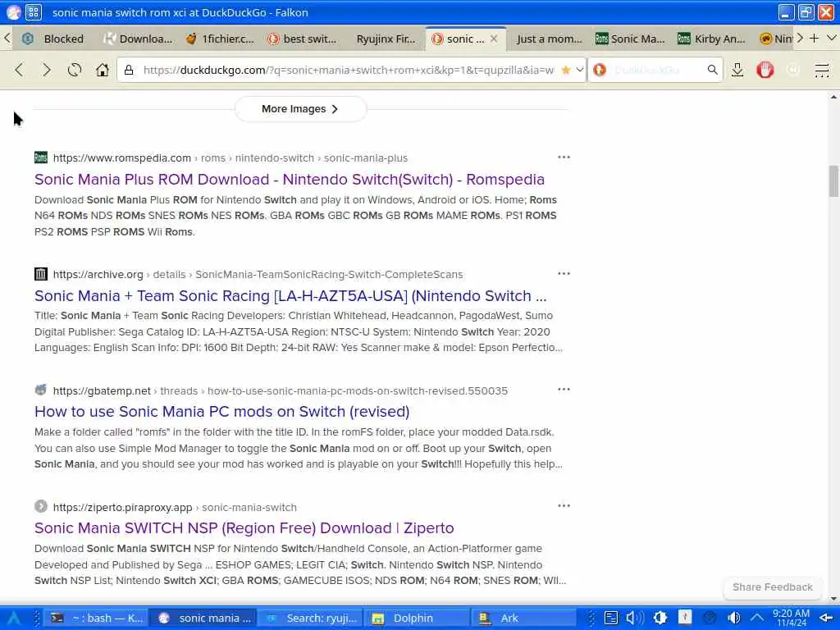Open the Falkon window menu icon in title bar
This screenshot has width=840, height=630.
pos(13,12)
